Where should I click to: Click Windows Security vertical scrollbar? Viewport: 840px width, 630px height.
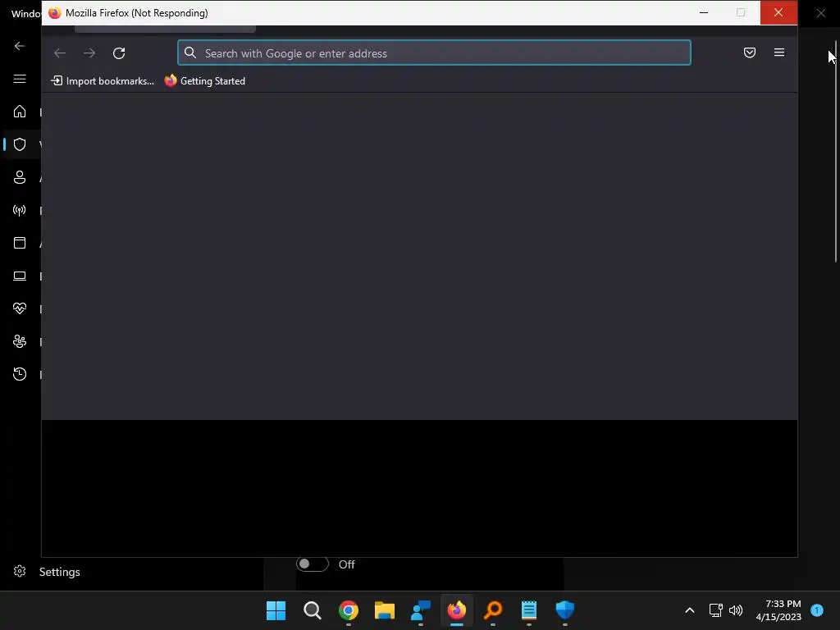pos(835,153)
